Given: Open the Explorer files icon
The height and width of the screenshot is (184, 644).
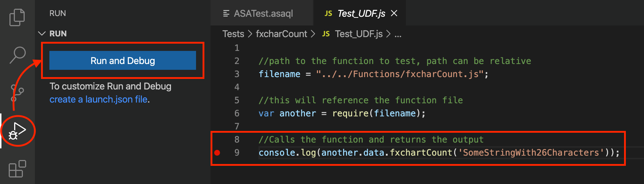Looking at the screenshot, I should click(17, 17).
